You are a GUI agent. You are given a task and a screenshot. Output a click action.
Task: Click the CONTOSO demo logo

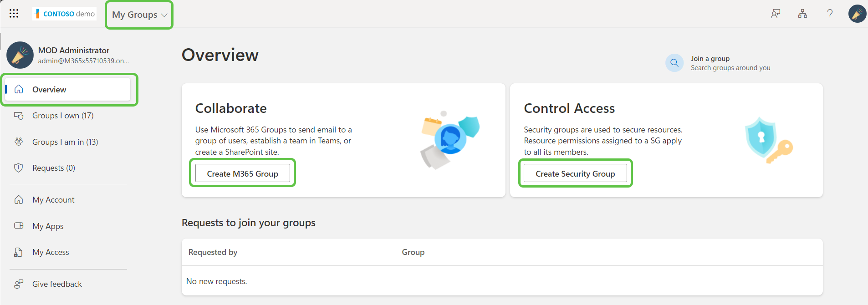click(x=64, y=14)
